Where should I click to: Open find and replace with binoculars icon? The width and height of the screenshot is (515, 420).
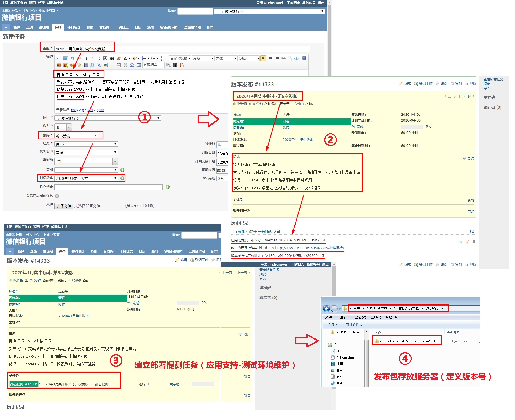175,65
